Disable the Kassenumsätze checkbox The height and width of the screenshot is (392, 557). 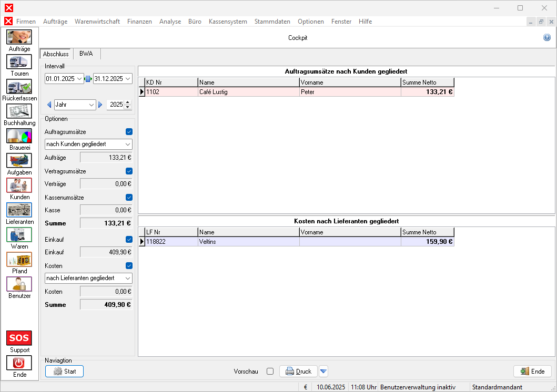click(x=129, y=198)
